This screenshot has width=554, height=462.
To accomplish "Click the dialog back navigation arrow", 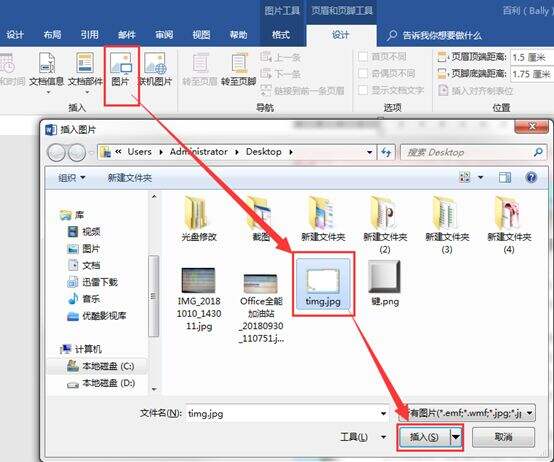I will (x=57, y=153).
